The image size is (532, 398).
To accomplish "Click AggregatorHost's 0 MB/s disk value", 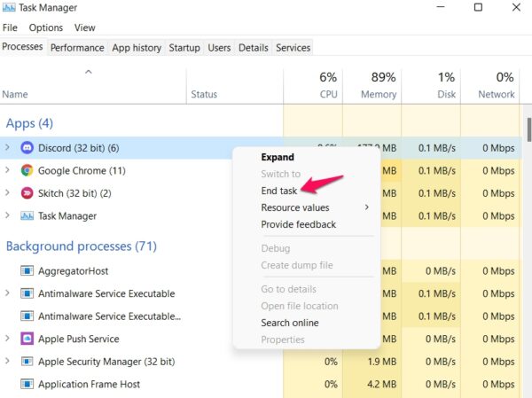I will coord(441,270).
